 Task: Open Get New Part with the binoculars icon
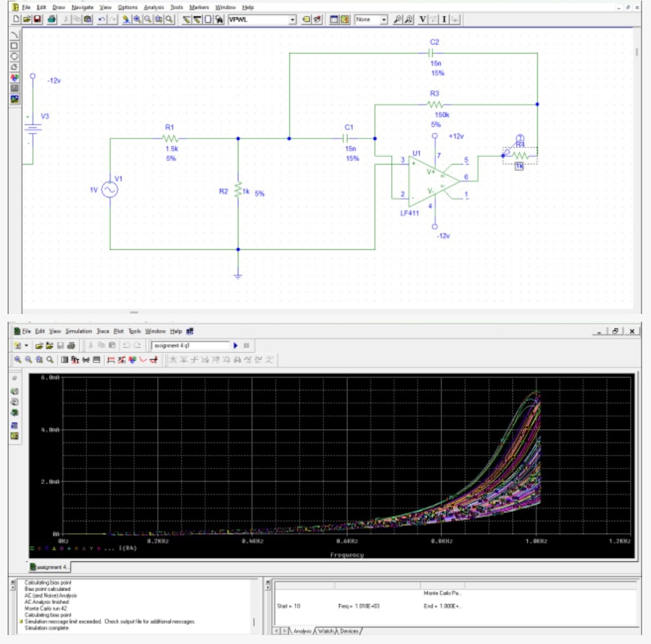[x=218, y=20]
